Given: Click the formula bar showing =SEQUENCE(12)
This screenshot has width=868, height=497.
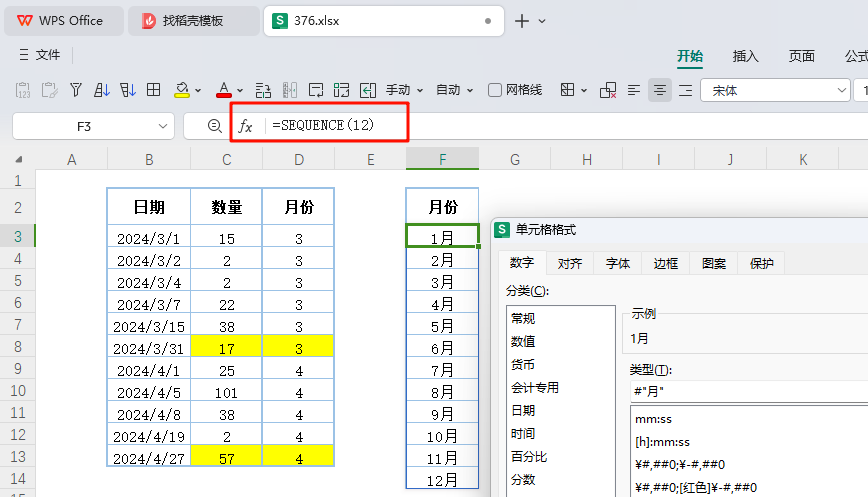Looking at the screenshot, I should (323, 126).
